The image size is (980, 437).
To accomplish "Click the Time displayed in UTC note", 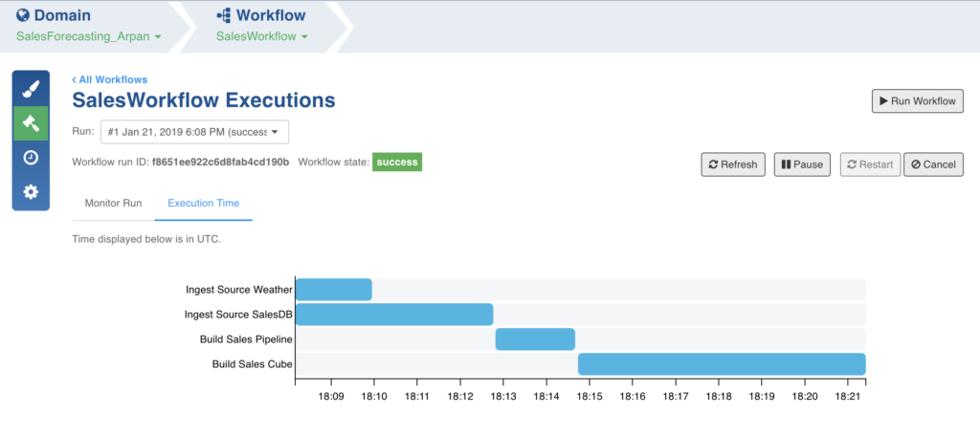I will (146, 239).
